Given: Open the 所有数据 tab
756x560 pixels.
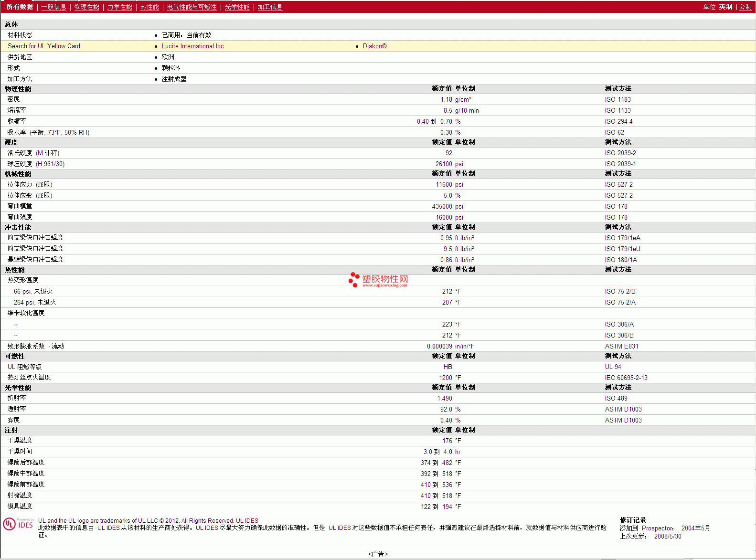Looking at the screenshot, I should tap(20, 7).
